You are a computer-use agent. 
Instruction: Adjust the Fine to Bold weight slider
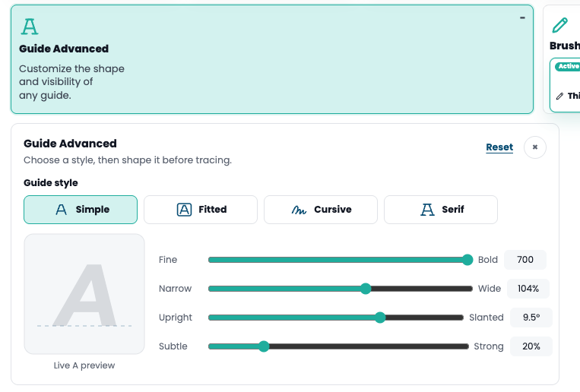pos(341,260)
